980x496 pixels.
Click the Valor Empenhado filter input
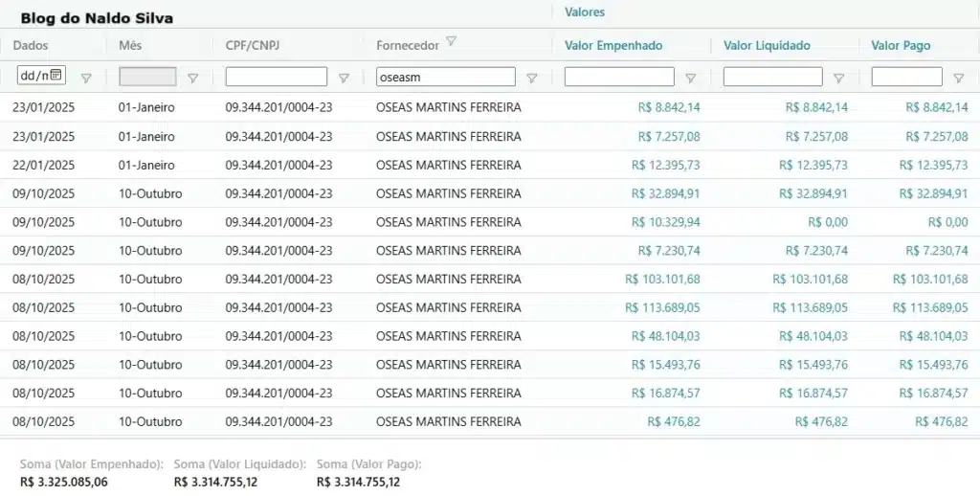pos(619,77)
